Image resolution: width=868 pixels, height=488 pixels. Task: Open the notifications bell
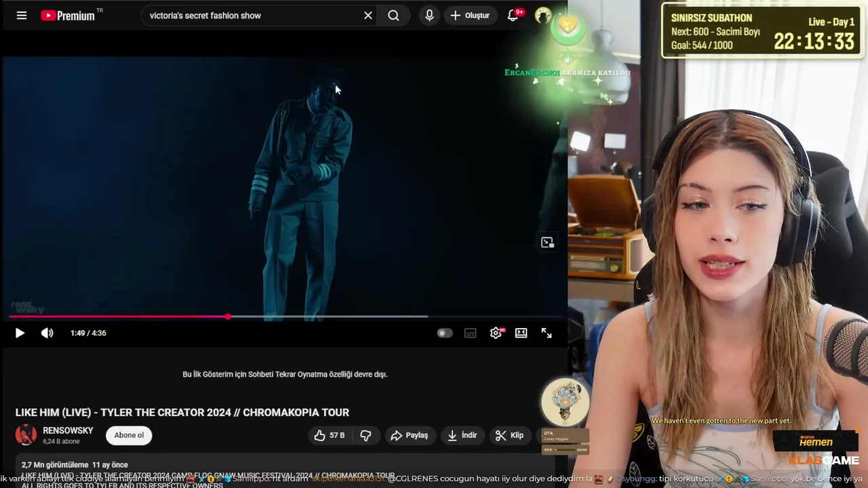pos(513,16)
